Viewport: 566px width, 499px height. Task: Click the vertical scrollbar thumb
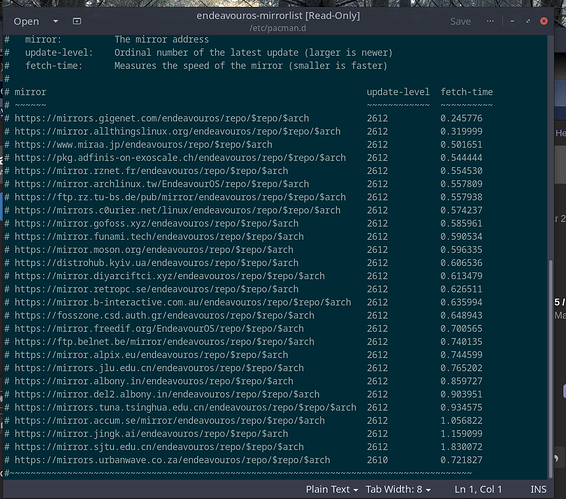[550, 368]
